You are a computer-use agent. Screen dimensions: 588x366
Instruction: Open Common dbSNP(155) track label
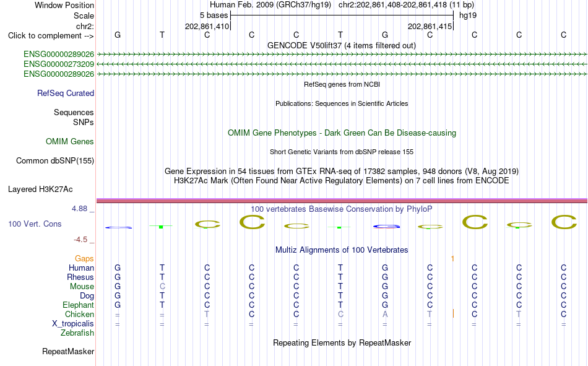tap(55, 160)
